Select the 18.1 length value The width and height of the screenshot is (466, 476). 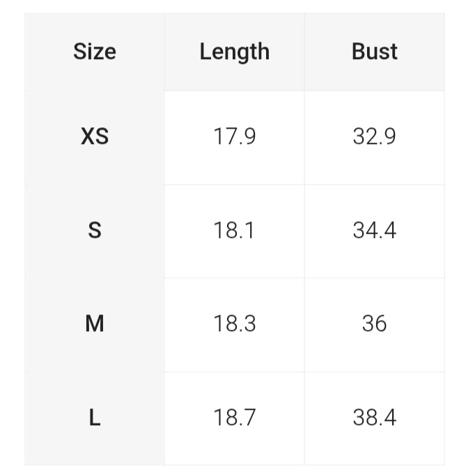click(x=234, y=230)
